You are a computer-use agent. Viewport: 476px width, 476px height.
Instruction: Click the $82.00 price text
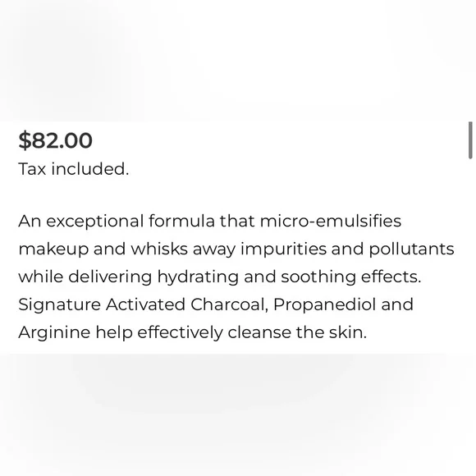pyautogui.click(x=55, y=140)
